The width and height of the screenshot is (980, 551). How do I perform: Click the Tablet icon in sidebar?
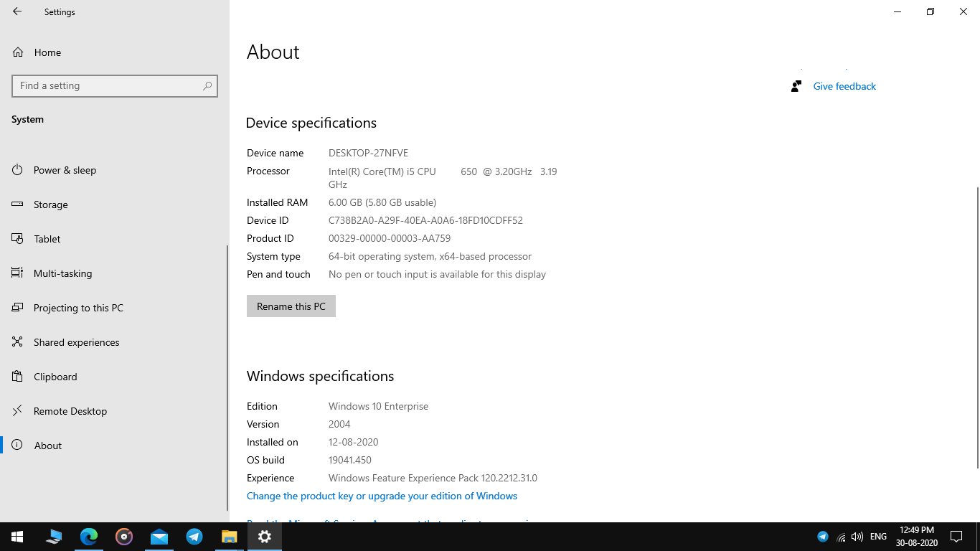click(17, 239)
